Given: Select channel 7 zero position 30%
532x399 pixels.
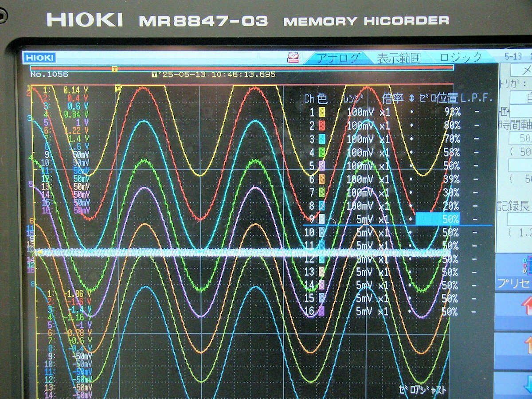Looking at the screenshot, I should point(452,192).
